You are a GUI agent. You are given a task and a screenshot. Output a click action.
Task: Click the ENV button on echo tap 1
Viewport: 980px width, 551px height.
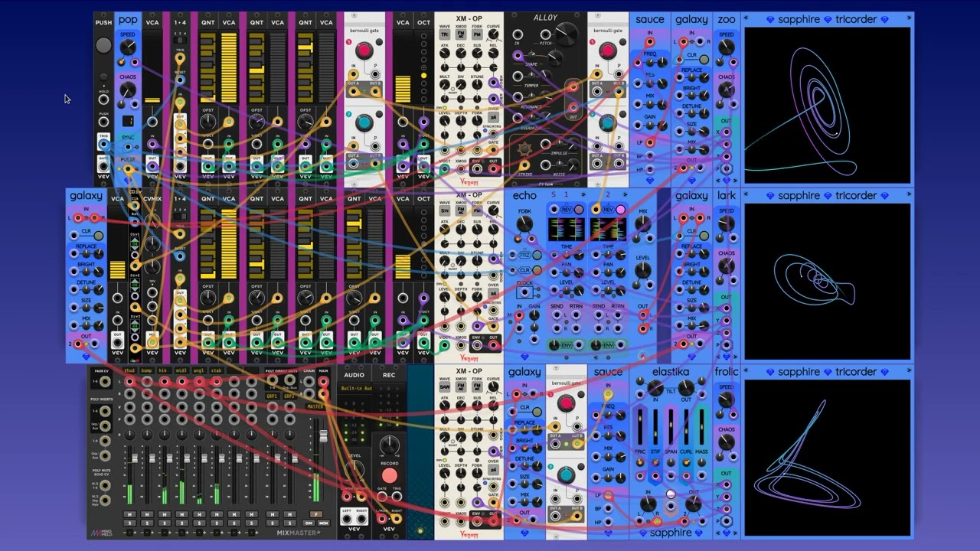[x=567, y=346]
